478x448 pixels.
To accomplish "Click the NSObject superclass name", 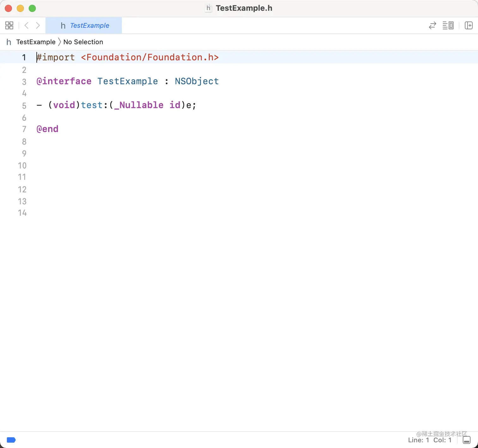I will (197, 81).
